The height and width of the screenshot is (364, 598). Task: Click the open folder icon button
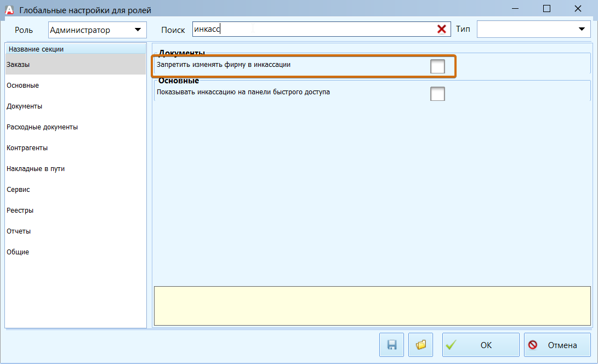click(x=420, y=345)
